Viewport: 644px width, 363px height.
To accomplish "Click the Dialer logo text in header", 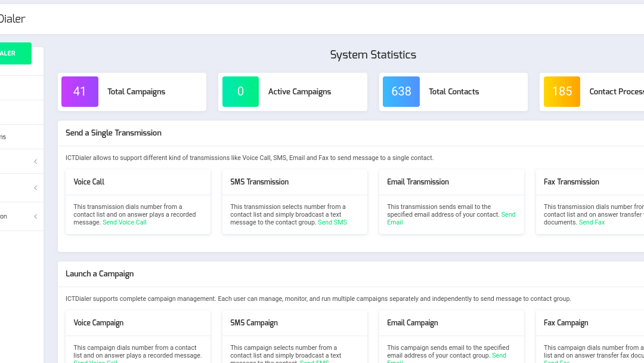I will point(13,19).
